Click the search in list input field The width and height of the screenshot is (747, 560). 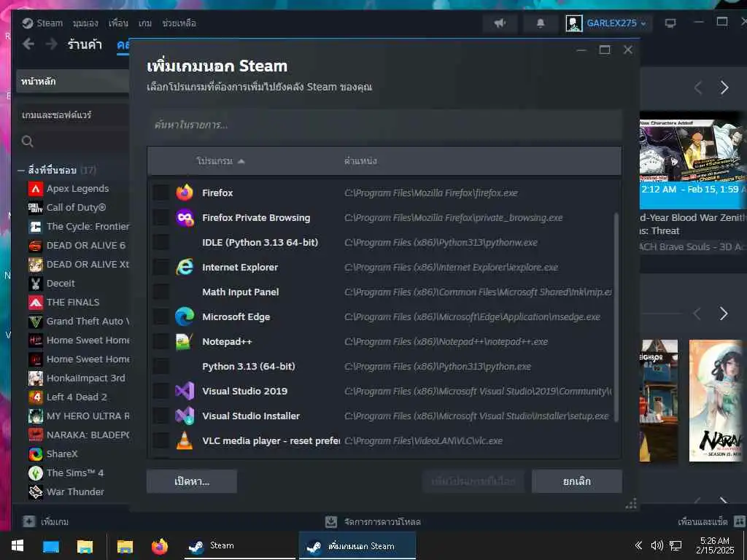[x=384, y=125]
